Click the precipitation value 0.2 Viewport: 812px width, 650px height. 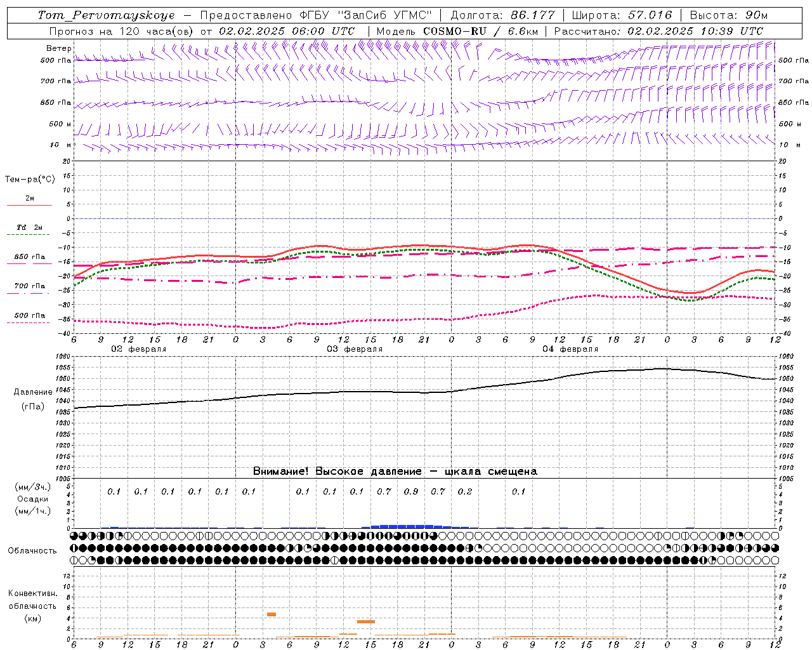tap(465, 491)
